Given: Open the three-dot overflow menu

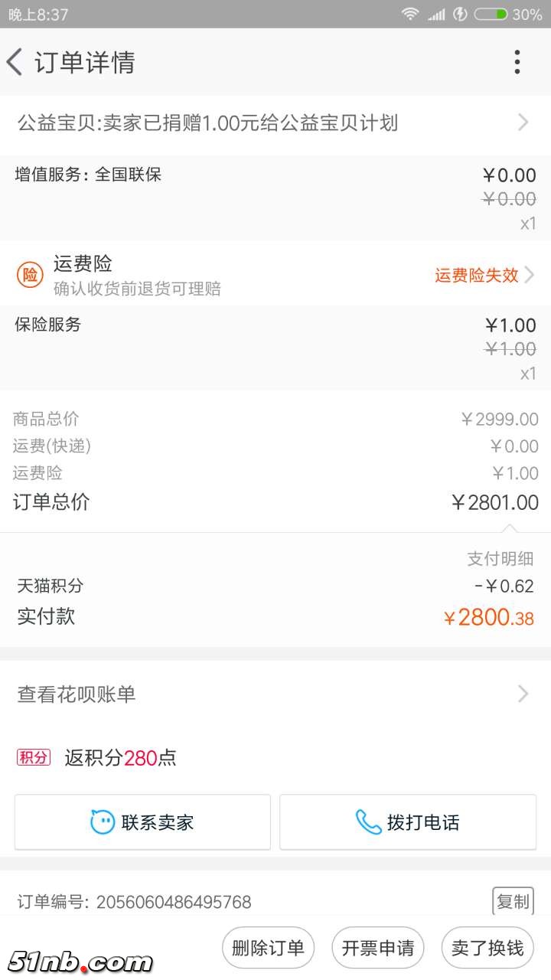Looking at the screenshot, I should (517, 62).
